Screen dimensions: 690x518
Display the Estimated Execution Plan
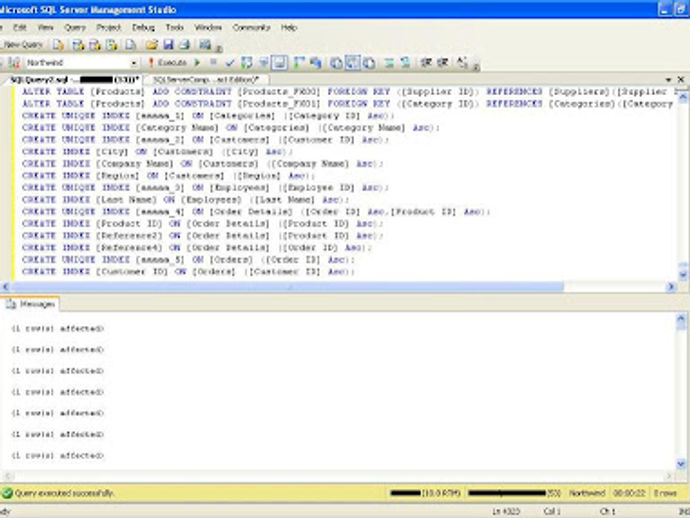point(247,63)
